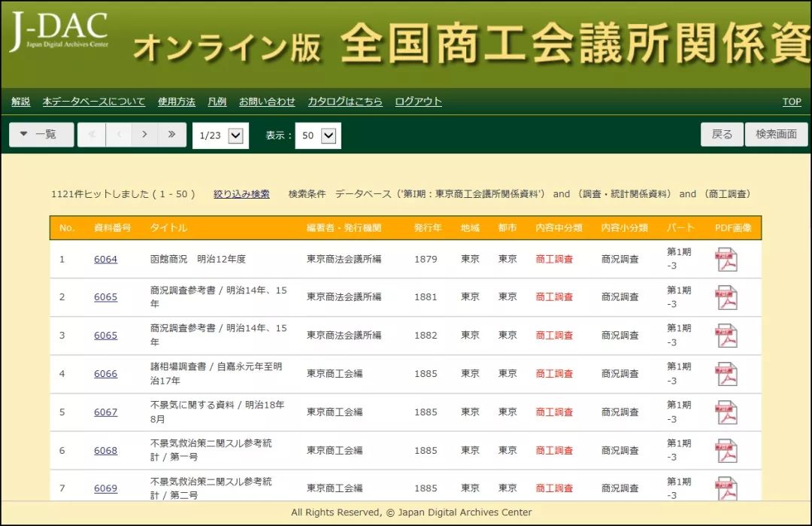812x526 pixels.
Task: Open the PDF for 不景気に関する資料 明治18年8月
Action: 727,412
